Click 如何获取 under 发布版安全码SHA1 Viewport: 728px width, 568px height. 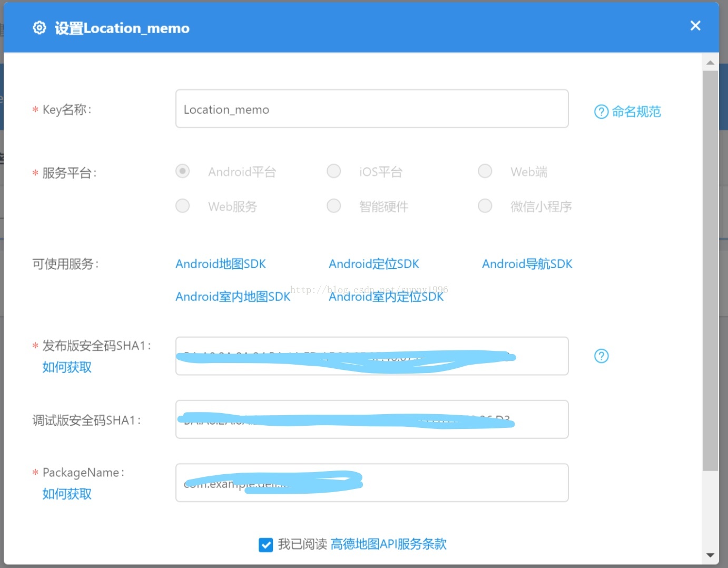pyautogui.click(x=67, y=367)
